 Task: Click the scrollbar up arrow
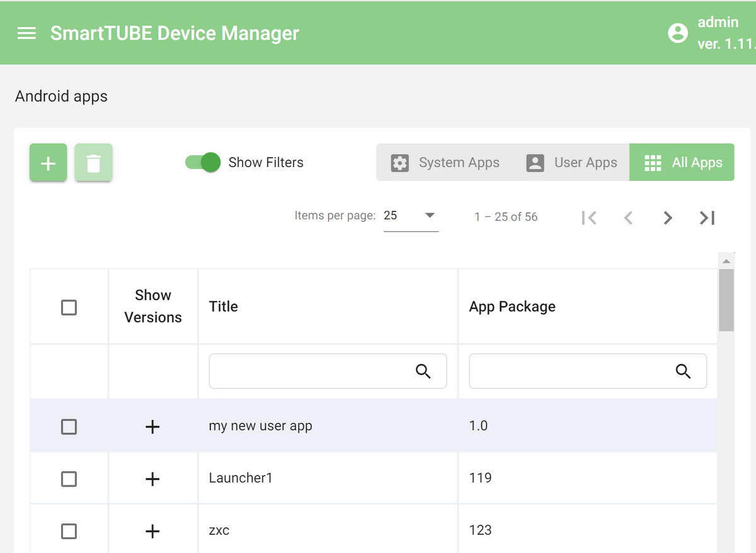coord(726,260)
